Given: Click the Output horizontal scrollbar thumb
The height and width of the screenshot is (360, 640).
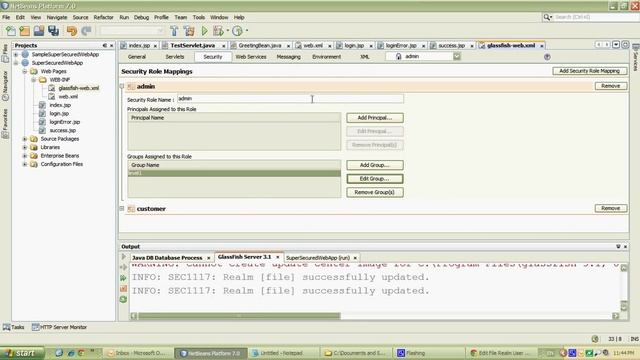Looking at the screenshot, I should point(239,316).
